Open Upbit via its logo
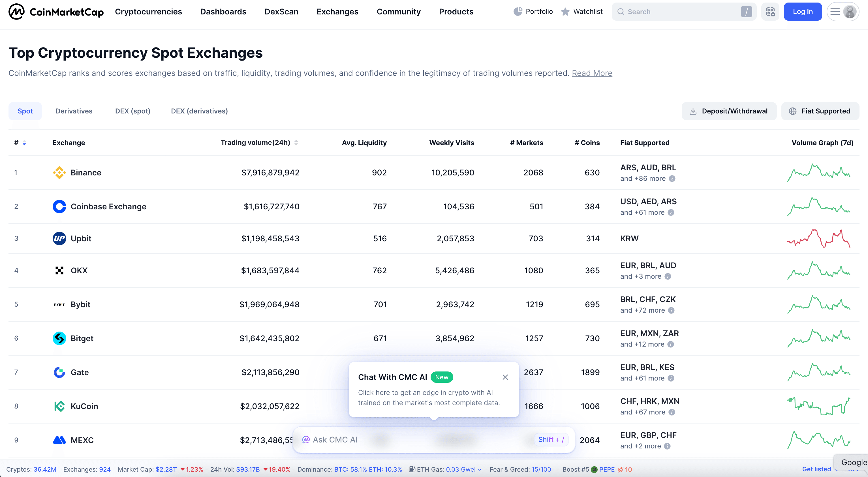This screenshot has width=868, height=477. point(59,238)
